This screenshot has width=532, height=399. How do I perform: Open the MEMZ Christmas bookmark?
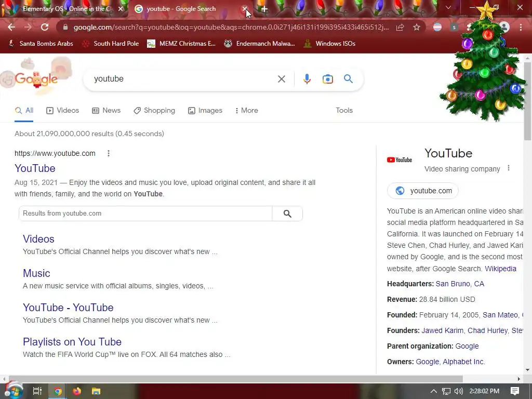tap(181, 44)
